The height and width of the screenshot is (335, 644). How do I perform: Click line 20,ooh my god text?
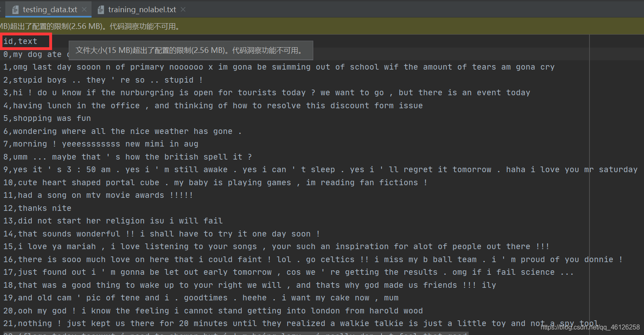(213, 311)
